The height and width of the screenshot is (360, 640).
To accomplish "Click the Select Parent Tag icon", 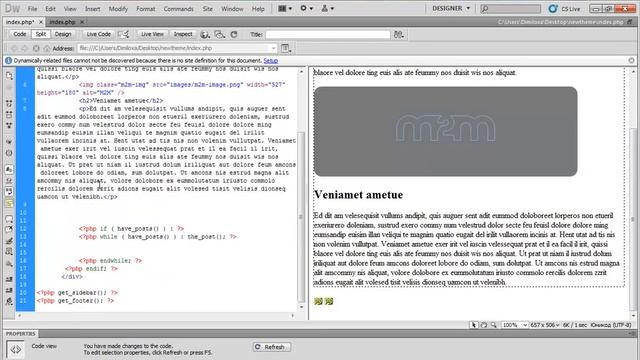I will pyautogui.click(x=9, y=142).
